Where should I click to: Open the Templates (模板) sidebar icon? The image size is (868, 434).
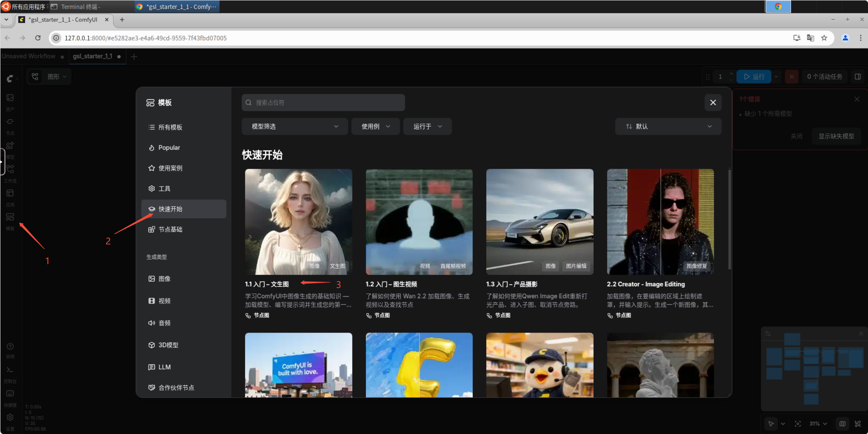tap(10, 217)
